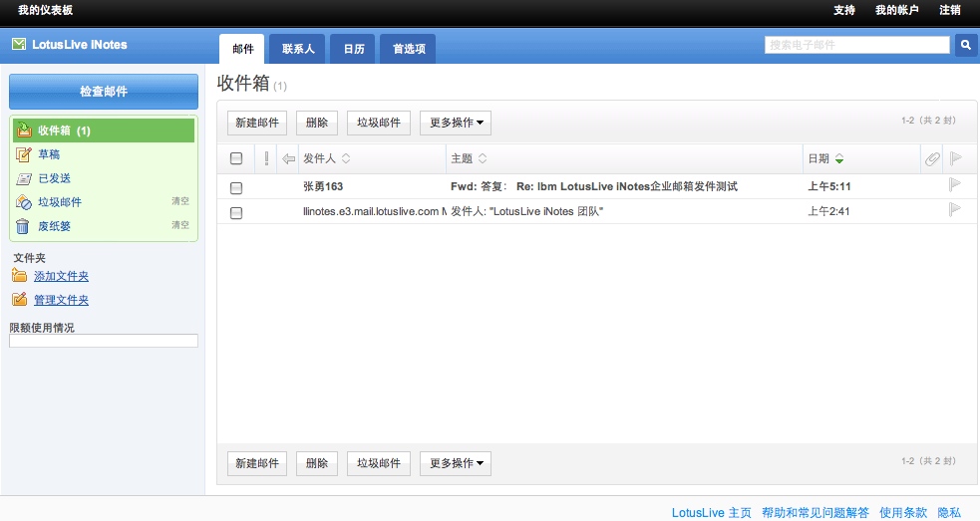Screen dimensions: 980x521
Task: Click the 检查邮件 button
Action: (x=104, y=92)
